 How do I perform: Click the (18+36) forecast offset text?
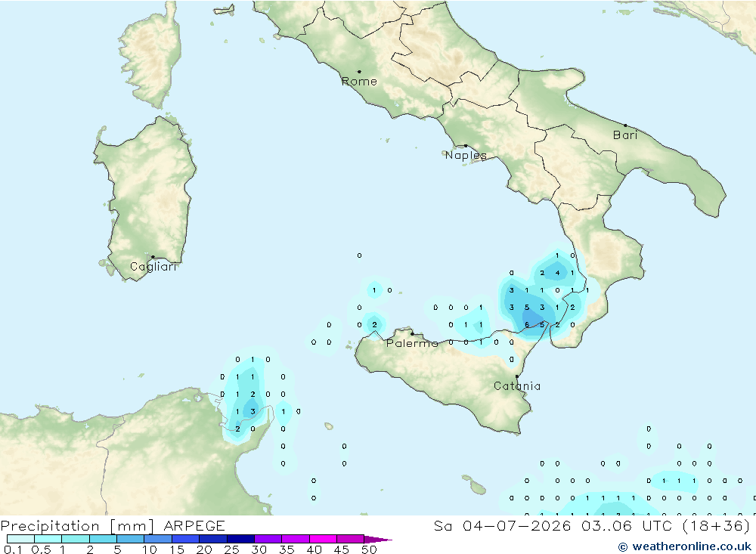tap(717, 525)
